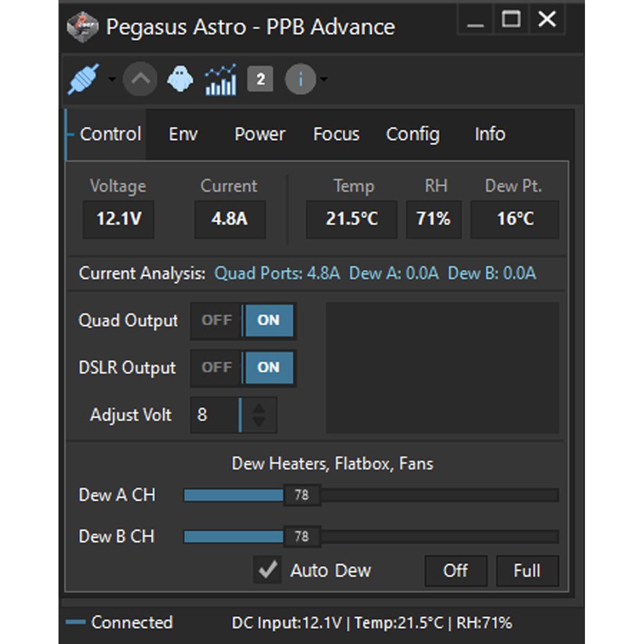Image resolution: width=644 pixels, height=644 pixels.
Task: Open the dropdown arrow beside the plug icon
Action: 112,79
